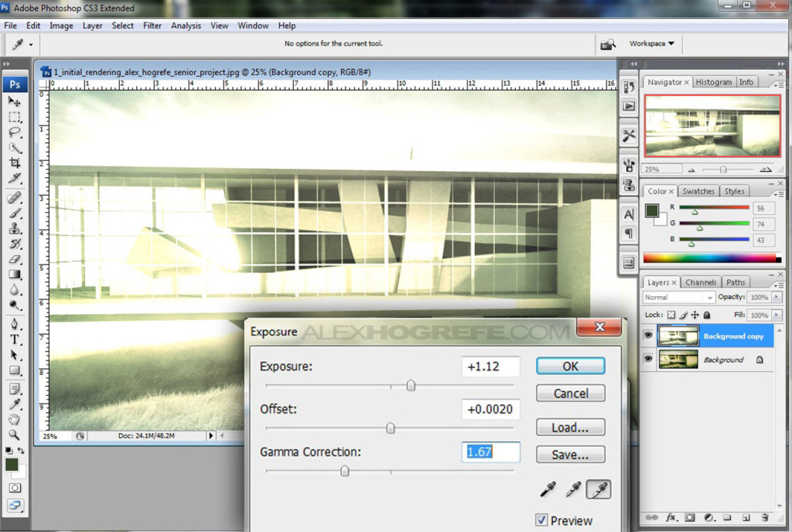The height and width of the screenshot is (532, 792).
Task: Open the layer blending mode dropdown showing Normal
Action: pos(678,297)
